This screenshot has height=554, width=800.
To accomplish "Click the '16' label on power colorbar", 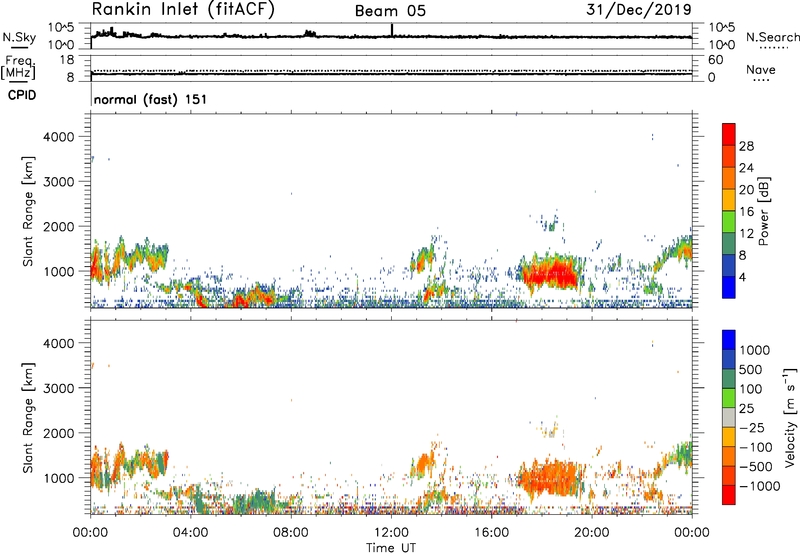I will (x=746, y=212).
